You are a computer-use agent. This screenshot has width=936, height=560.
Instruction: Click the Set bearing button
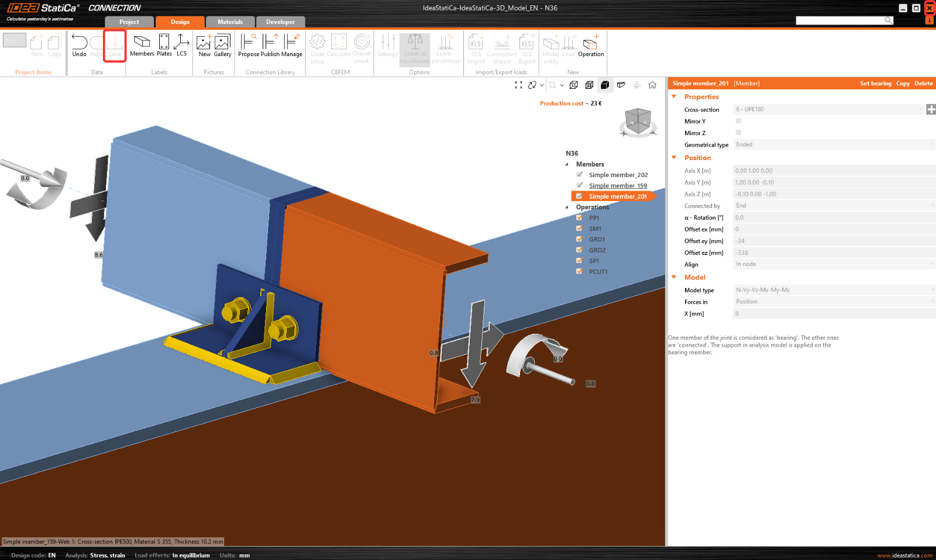[875, 84]
